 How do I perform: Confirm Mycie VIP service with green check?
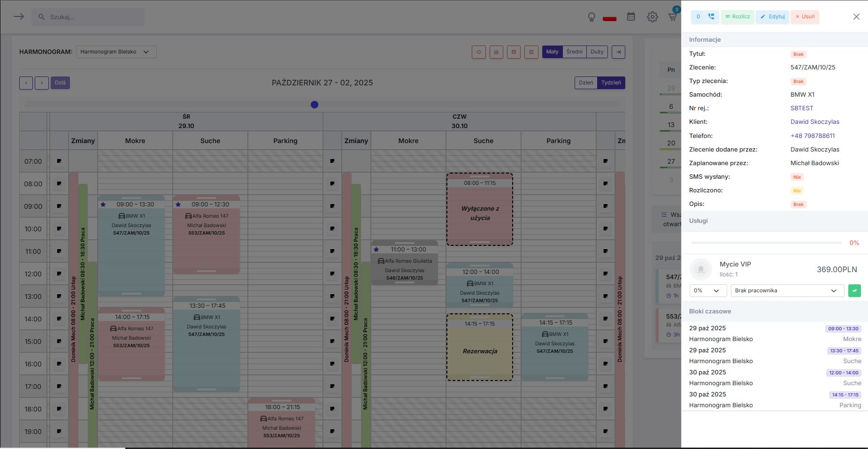[854, 290]
